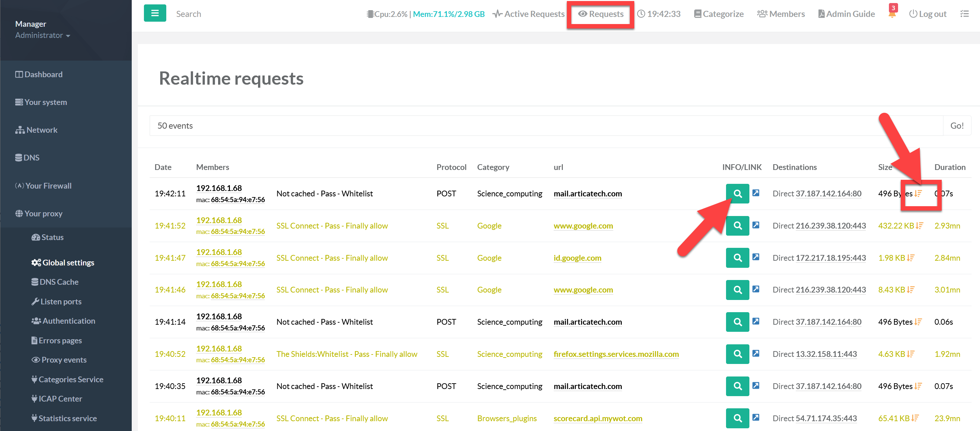The width and height of the screenshot is (980, 431).
Task: Expand the Administrator dropdown
Action: (42, 35)
